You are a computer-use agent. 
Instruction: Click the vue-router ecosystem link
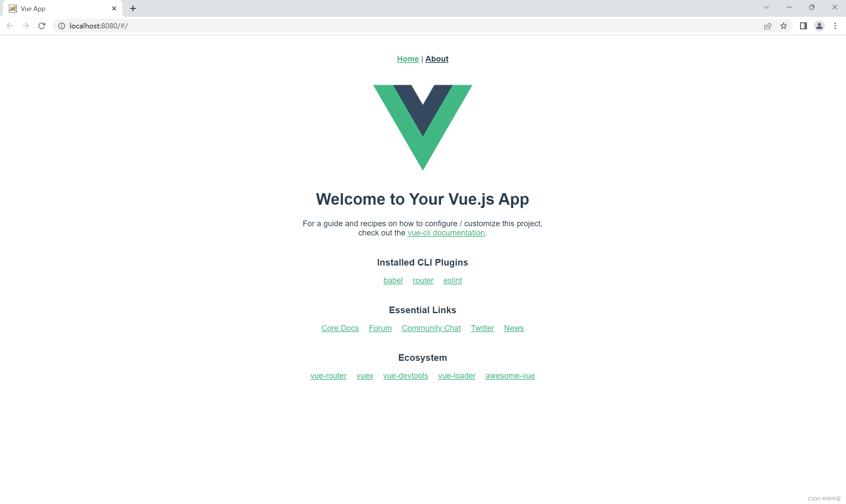328,376
